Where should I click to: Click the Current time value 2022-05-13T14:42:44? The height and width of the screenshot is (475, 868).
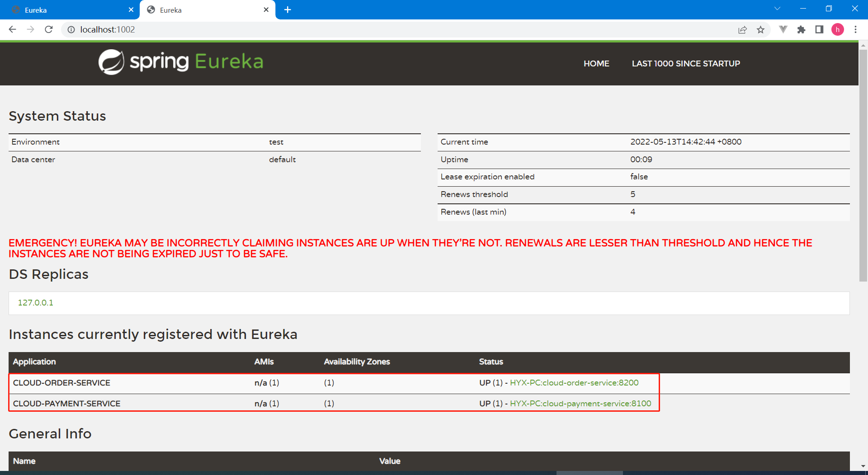(685, 142)
